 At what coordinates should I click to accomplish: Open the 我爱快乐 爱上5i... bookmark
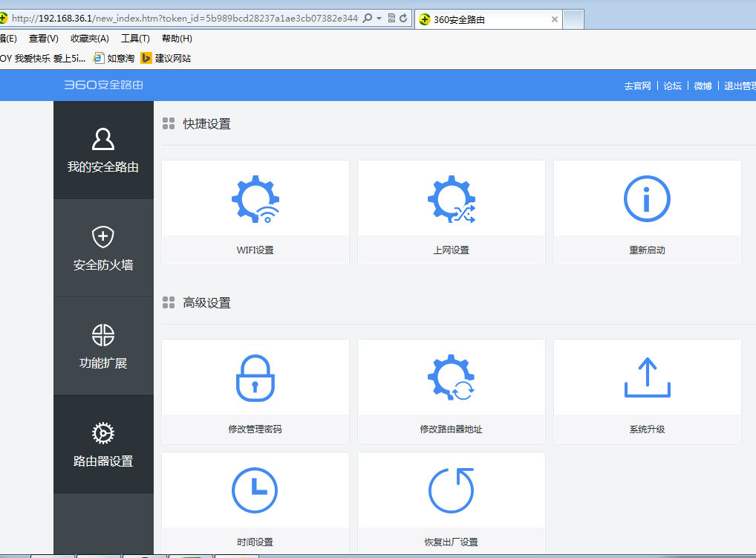[43, 59]
